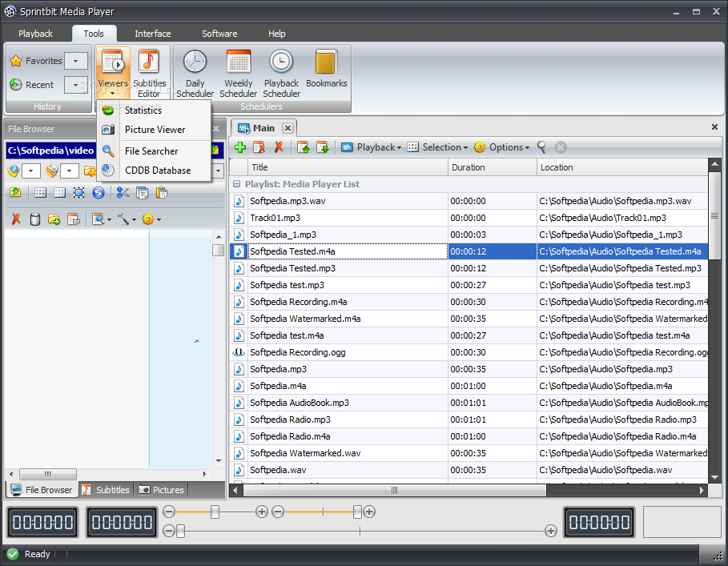Click the favorites folder star icon in File Browser

(90, 171)
